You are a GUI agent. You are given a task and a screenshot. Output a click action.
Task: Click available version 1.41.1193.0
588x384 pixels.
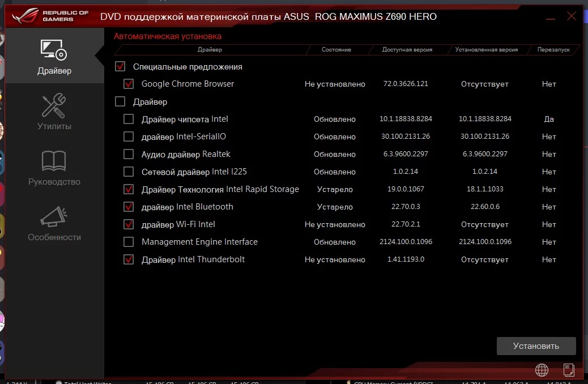click(x=406, y=259)
